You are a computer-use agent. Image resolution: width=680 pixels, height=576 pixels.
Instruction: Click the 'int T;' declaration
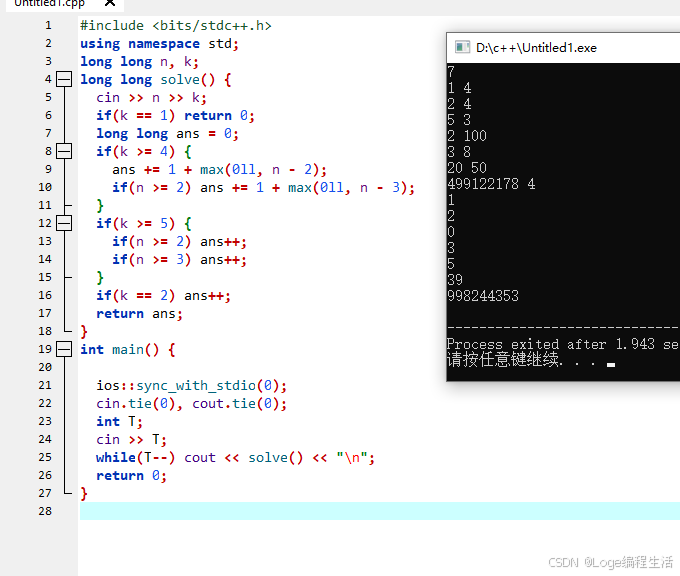pyautogui.click(x=119, y=422)
